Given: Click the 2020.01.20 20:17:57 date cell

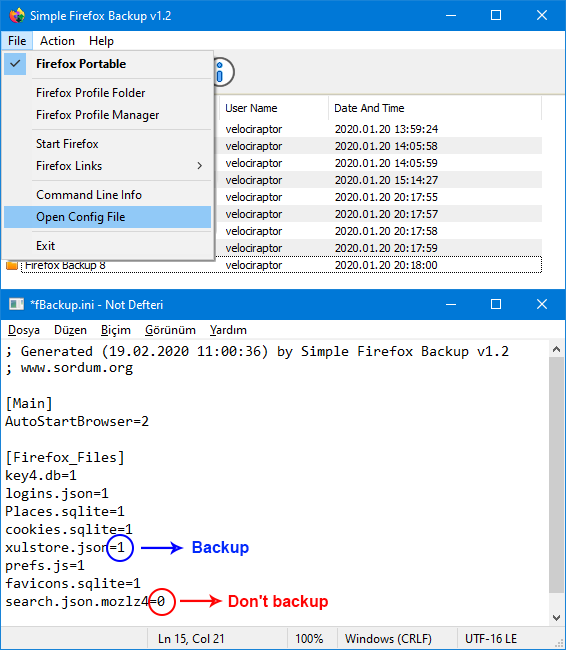Looking at the screenshot, I should tap(386, 214).
